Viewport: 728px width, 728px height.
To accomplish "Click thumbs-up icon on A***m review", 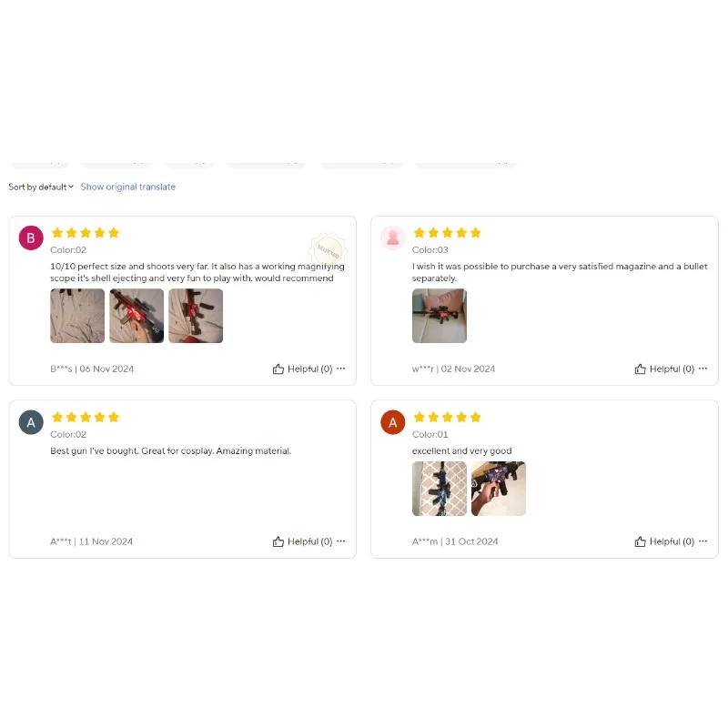I will (x=641, y=541).
